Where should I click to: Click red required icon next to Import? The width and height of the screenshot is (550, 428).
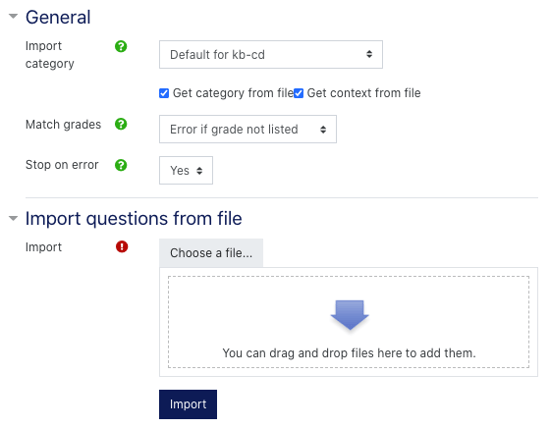click(x=122, y=247)
